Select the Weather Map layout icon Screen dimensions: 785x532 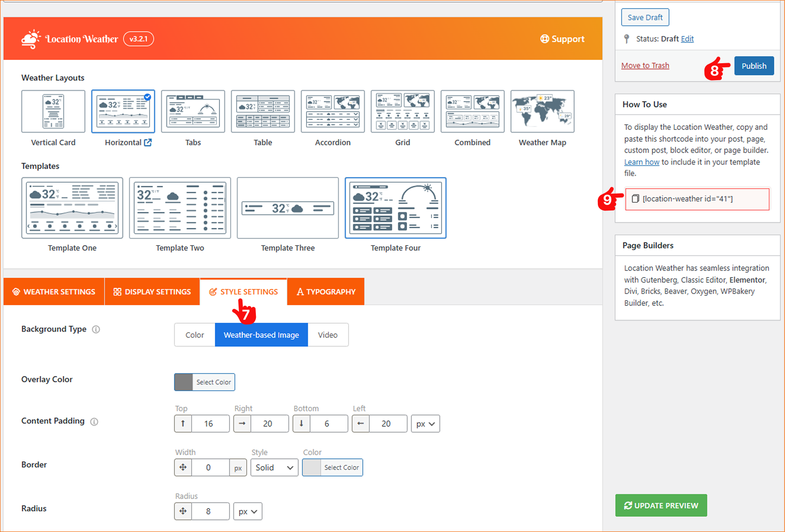pyautogui.click(x=543, y=111)
